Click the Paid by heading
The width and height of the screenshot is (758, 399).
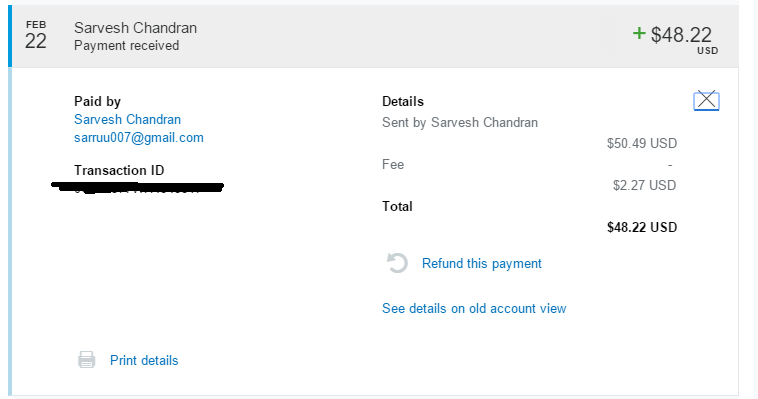click(x=97, y=102)
